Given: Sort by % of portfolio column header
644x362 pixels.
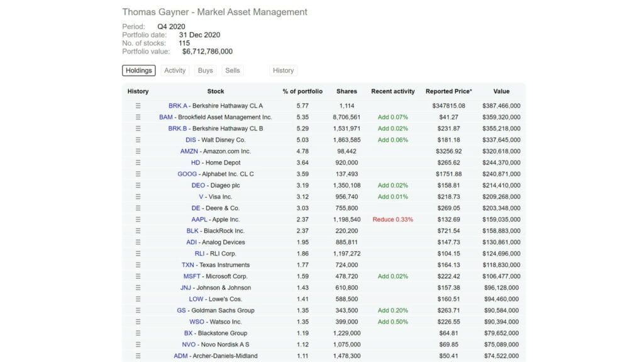Looking at the screenshot, I should pyautogui.click(x=303, y=91).
